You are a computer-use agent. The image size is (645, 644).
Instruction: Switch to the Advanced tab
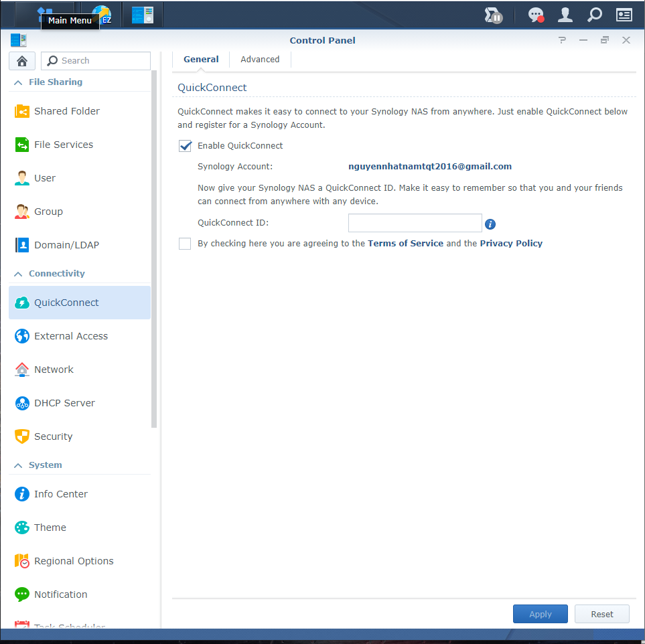coord(259,59)
